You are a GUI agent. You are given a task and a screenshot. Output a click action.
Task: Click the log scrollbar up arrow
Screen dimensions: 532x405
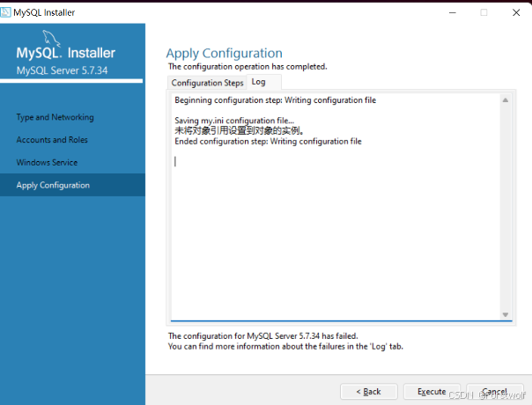(506, 100)
